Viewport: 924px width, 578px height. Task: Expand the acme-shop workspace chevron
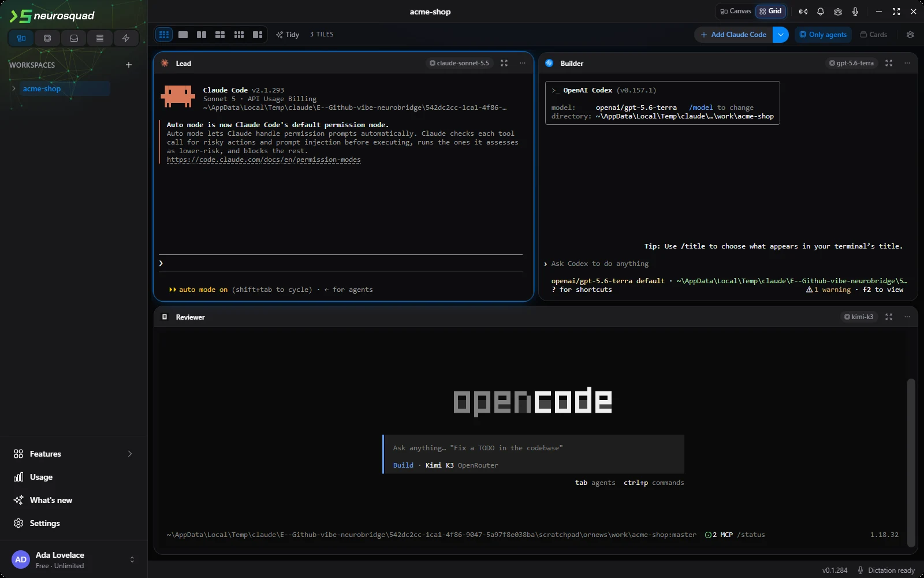[14, 88]
